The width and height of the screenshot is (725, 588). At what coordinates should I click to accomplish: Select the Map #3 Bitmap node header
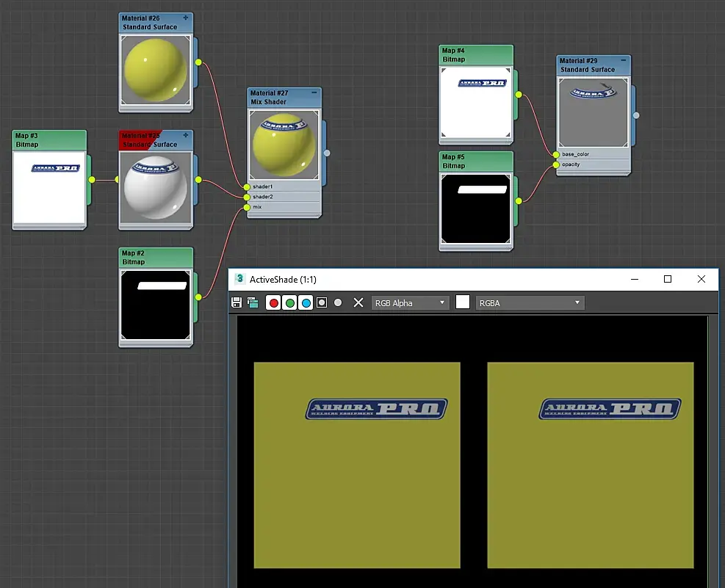tap(49, 140)
